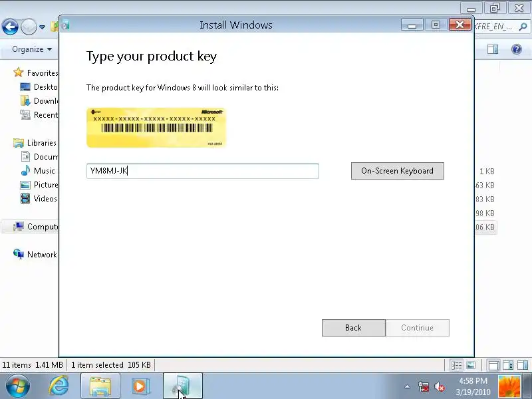The width and height of the screenshot is (532, 399).
Task: Launch Internet Explorer from the taskbar
Action: coord(59,386)
